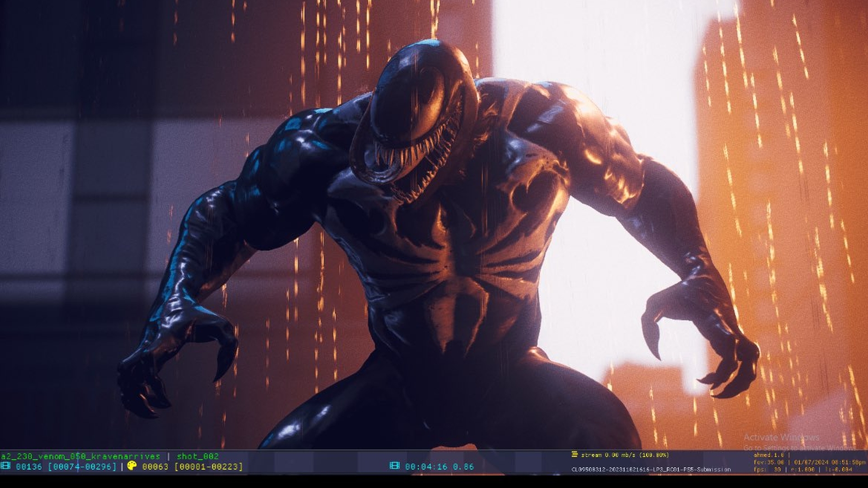The width and height of the screenshot is (868, 488).
Task: Click the fov:35.00 camera readout
Action: [x=769, y=462]
